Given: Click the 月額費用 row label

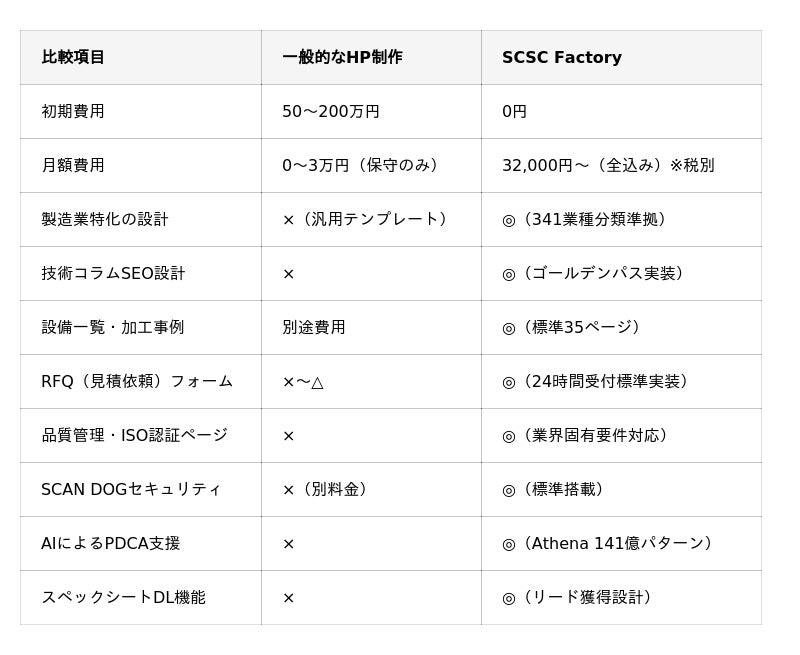Looking at the screenshot, I should [73, 165].
